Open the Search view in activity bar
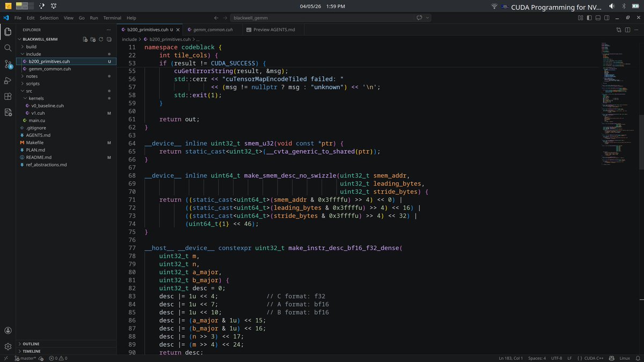Image resolution: width=644 pixels, height=362 pixels. tap(8, 48)
